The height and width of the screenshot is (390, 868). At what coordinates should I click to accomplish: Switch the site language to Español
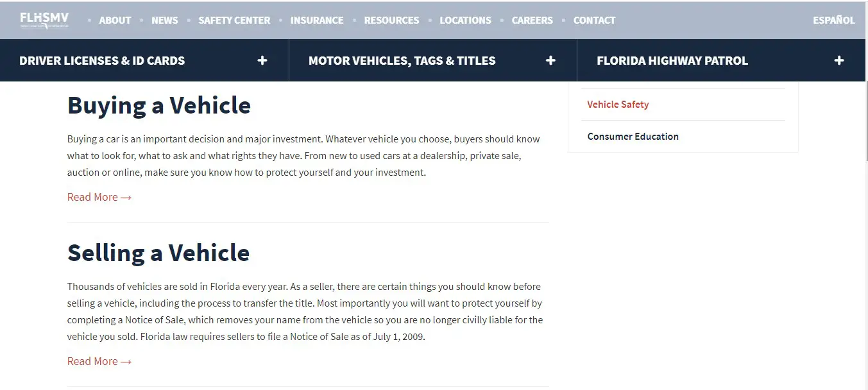833,20
